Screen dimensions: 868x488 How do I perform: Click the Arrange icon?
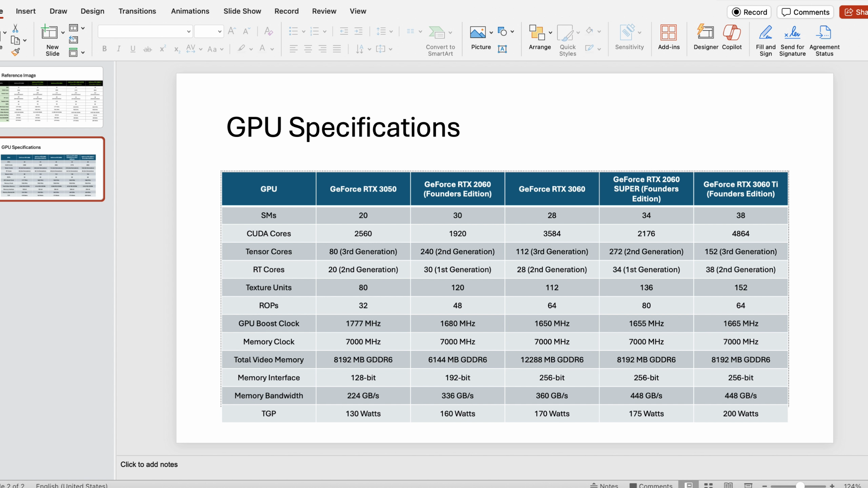(537, 33)
